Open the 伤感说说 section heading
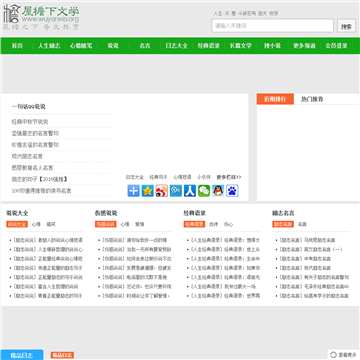This screenshot has height=360, width=360. 106,213
